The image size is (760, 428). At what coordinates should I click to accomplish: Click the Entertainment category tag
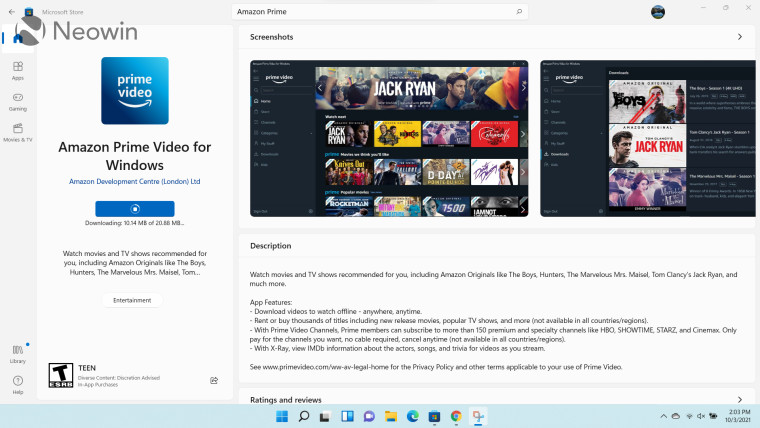tap(132, 301)
